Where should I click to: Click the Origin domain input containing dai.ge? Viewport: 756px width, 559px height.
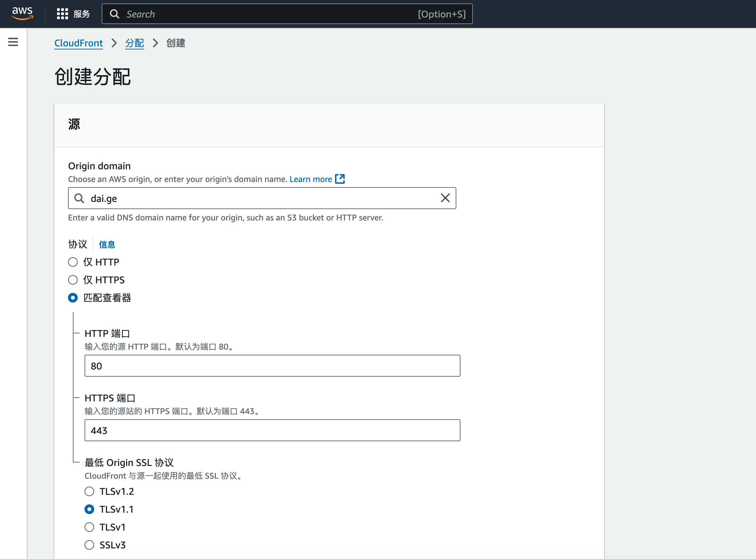click(262, 198)
